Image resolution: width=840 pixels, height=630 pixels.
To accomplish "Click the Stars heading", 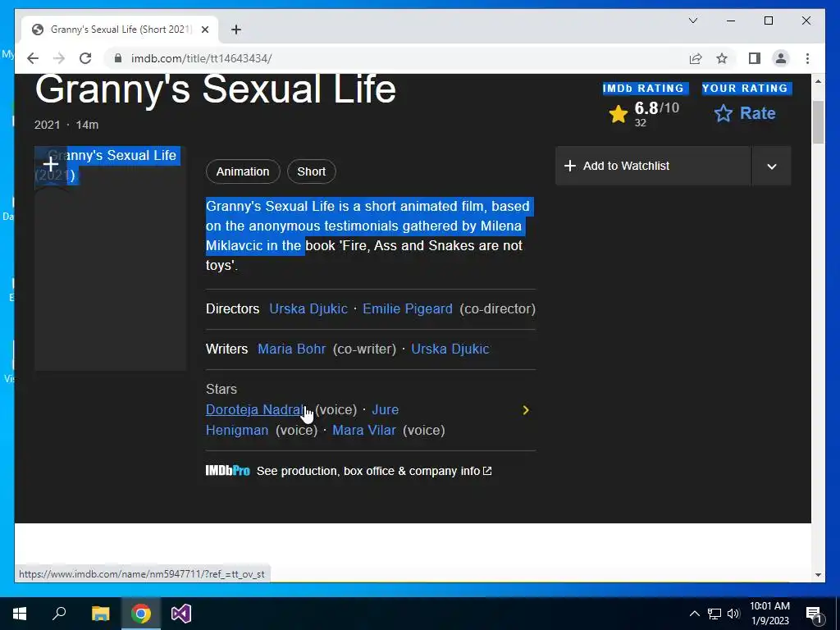I will 221,389.
